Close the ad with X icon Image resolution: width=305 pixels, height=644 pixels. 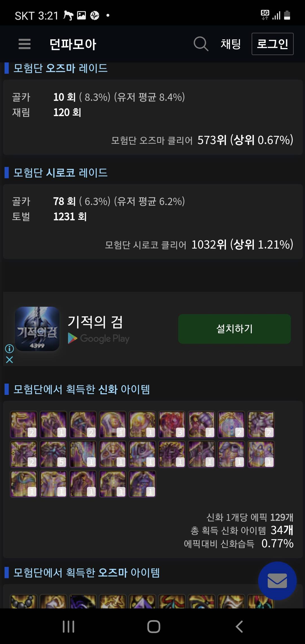point(9,360)
